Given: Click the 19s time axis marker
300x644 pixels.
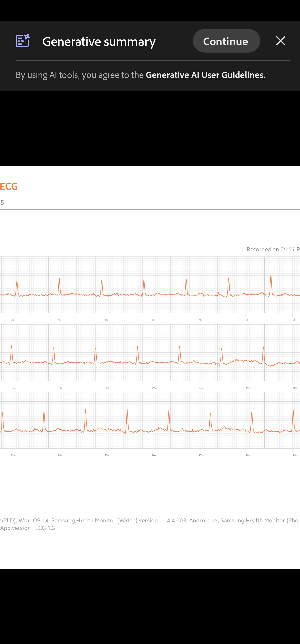Looking at the screenshot, I should [295, 387].
